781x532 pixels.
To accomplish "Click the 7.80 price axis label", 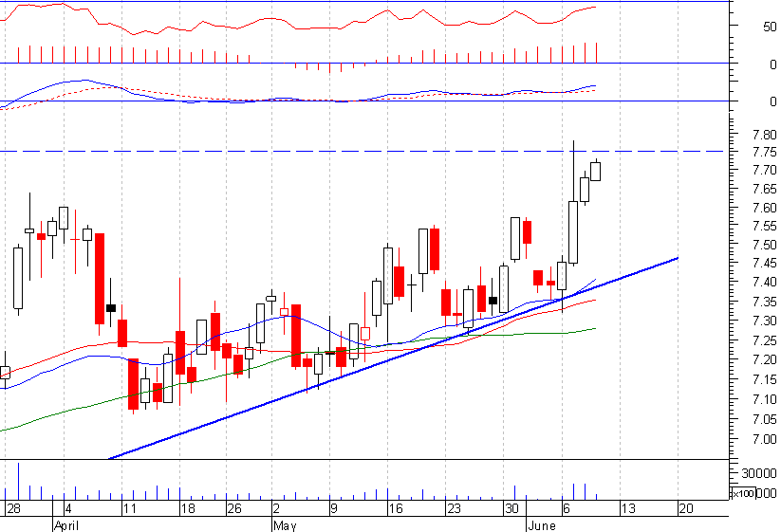I will [x=764, y=135].
